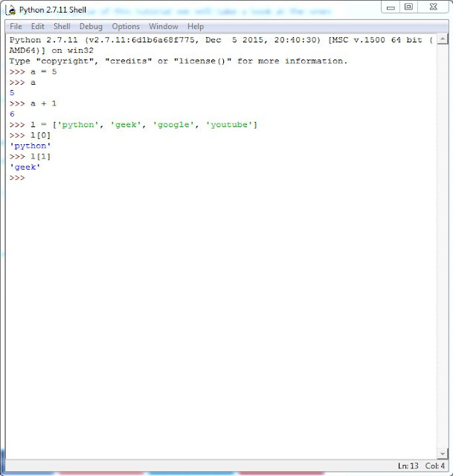Viewport: 453px width, 476px height.
Task: Click the 'Col: 4' status bar entry
Action: click(x=435, y=466)
